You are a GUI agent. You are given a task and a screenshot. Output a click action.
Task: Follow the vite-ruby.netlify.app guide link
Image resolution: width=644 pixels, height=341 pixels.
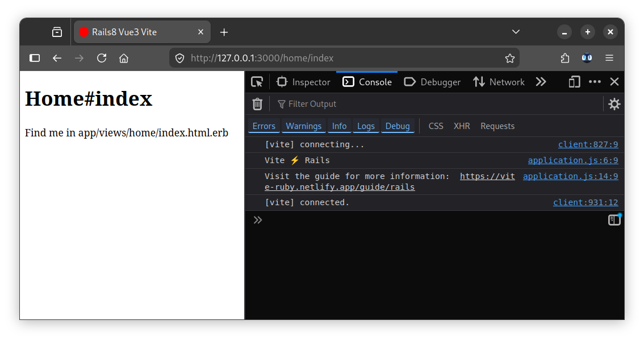coord(390,182)
